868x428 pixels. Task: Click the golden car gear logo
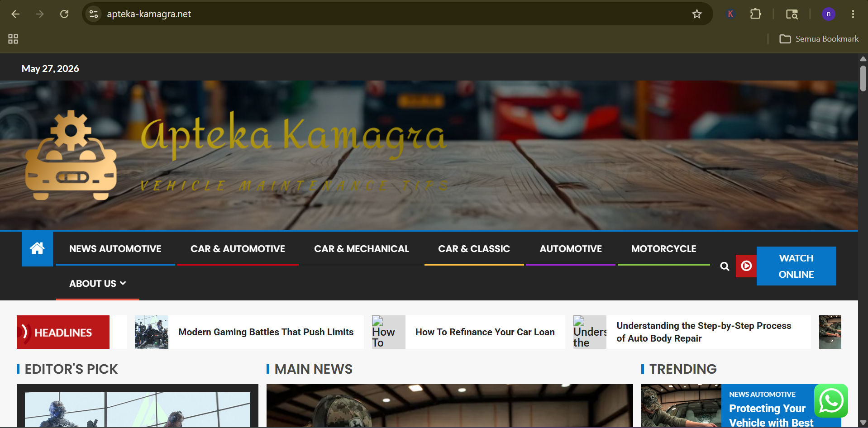tap(71, 155)
